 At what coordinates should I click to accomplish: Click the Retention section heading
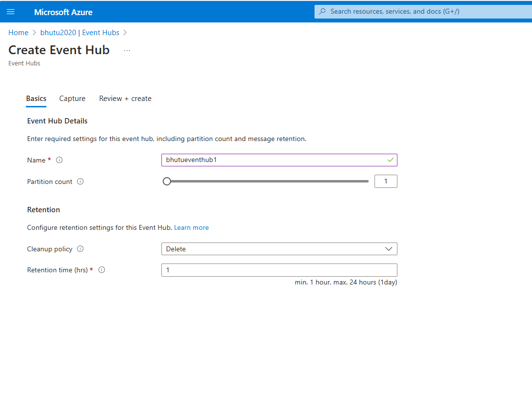click(43, 210)
